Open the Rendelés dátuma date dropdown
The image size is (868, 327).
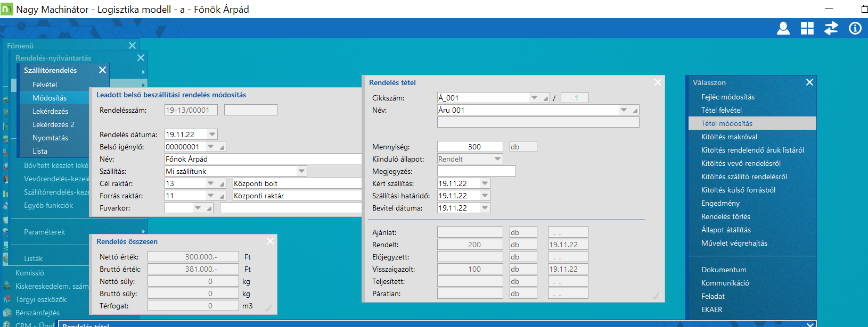[212, 135]
